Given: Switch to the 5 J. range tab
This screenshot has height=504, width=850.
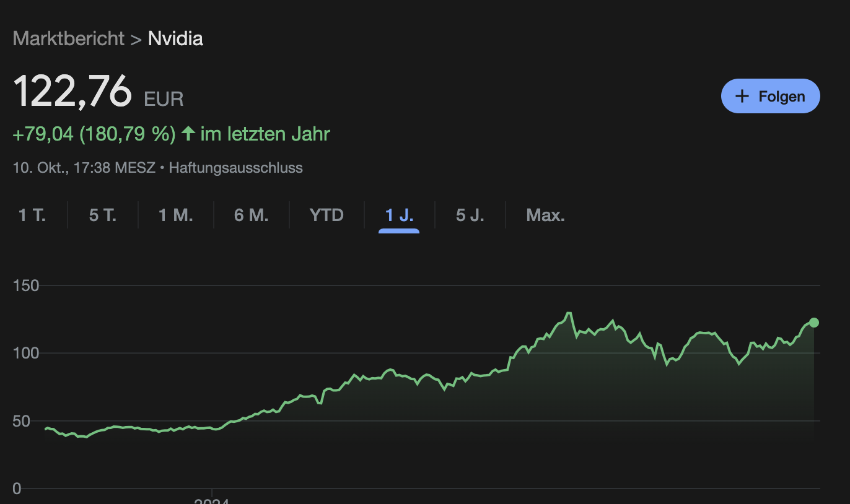Looking at the screenshot, I should (470, 215).
